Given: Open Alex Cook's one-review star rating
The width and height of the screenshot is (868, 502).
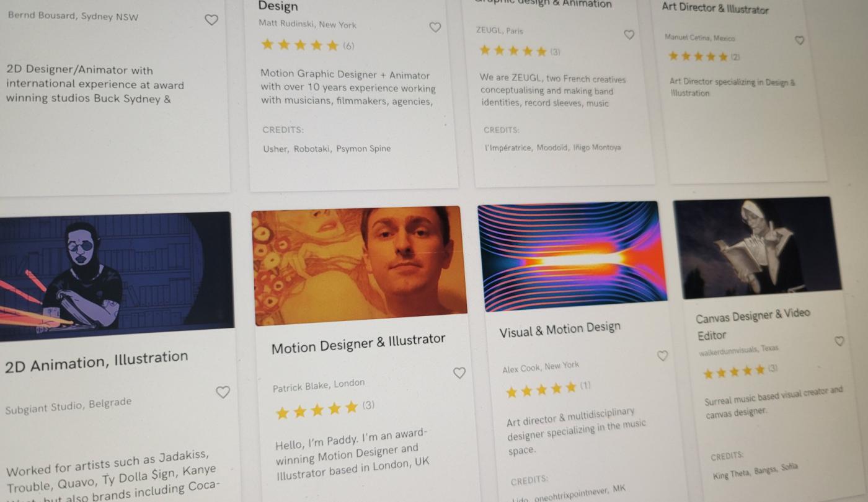Looking at the screenshot, I should point(548,389).
